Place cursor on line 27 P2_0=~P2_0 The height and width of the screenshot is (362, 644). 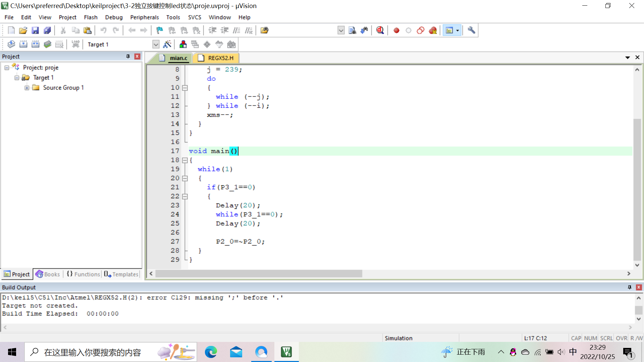point(240,242)
